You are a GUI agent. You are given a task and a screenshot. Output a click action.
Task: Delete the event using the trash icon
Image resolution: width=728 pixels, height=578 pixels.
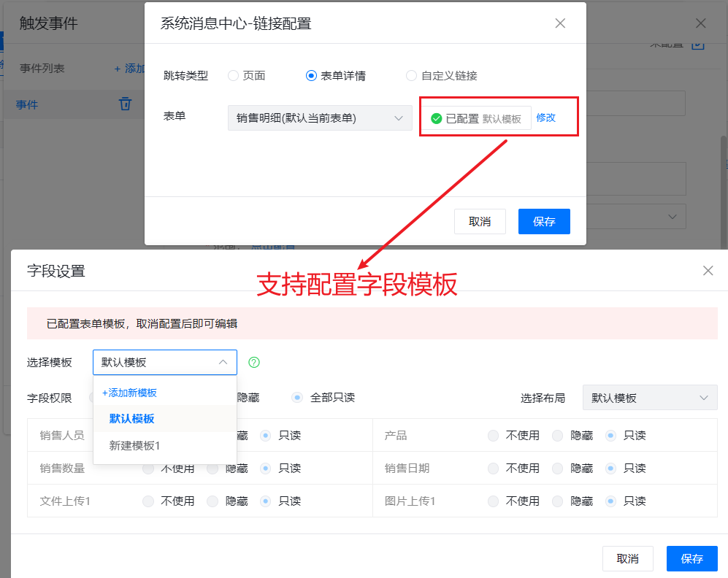[x=126, y=104]
